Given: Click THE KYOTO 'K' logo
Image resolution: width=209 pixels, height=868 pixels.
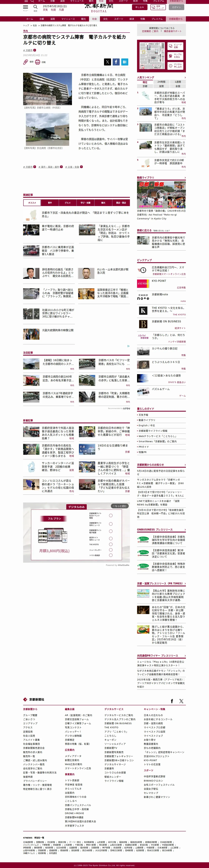Looking at the screenshot, I should point(143,310).
